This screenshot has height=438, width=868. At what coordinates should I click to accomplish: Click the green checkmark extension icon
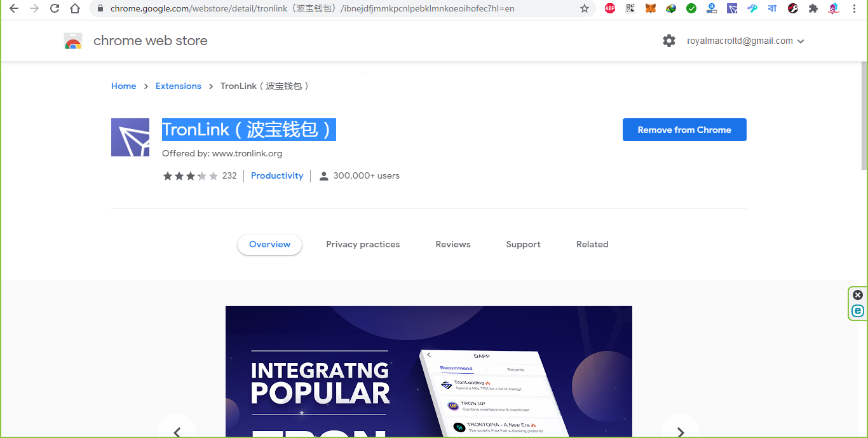691,8
